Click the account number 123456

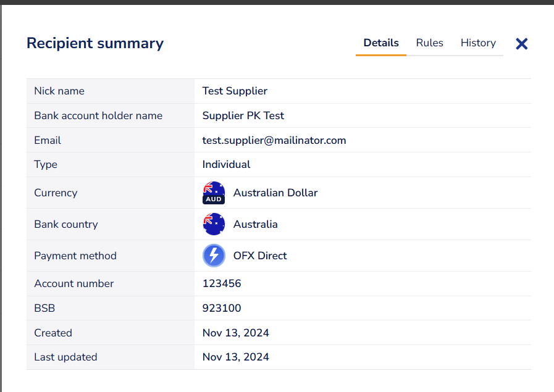(222, 283)
